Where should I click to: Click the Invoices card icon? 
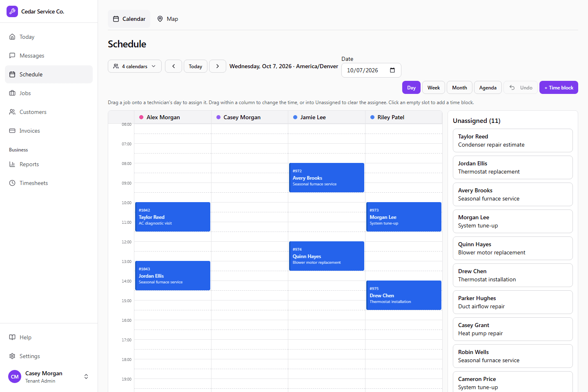(12, 131)
